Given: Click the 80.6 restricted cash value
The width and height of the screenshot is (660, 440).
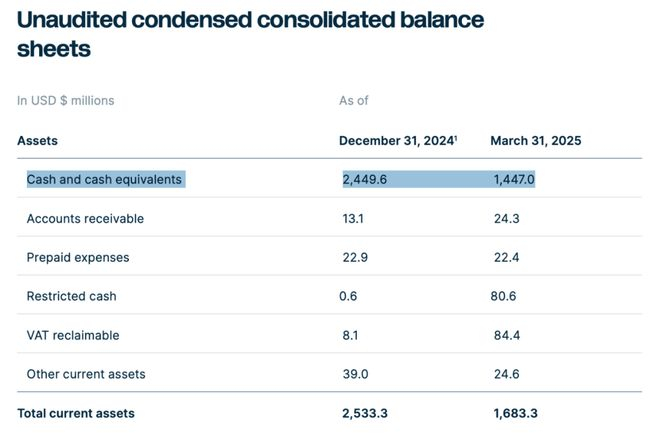Looking at the screenshot, I should point(505,296).
